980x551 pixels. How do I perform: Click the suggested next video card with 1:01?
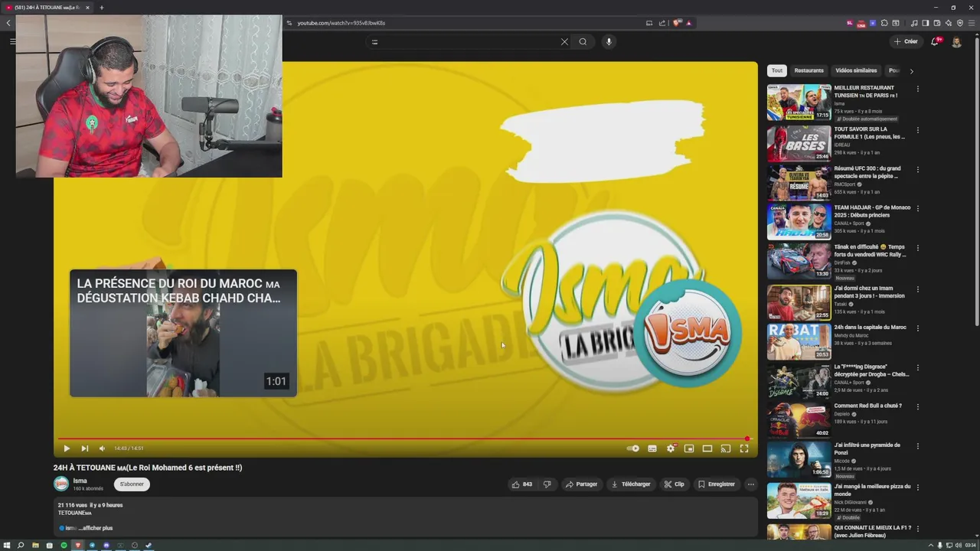[x=183, y=333]
